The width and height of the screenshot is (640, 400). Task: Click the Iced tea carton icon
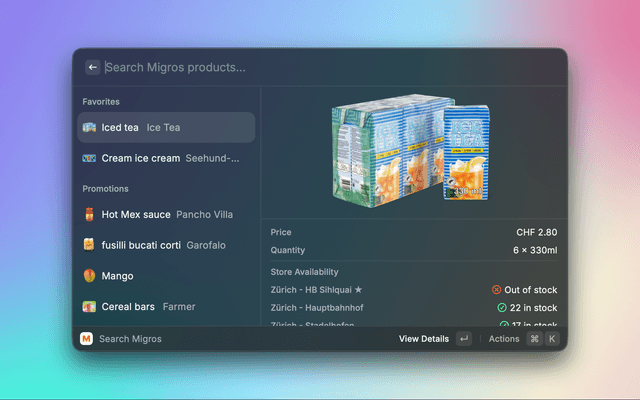(x=89, y=127)
